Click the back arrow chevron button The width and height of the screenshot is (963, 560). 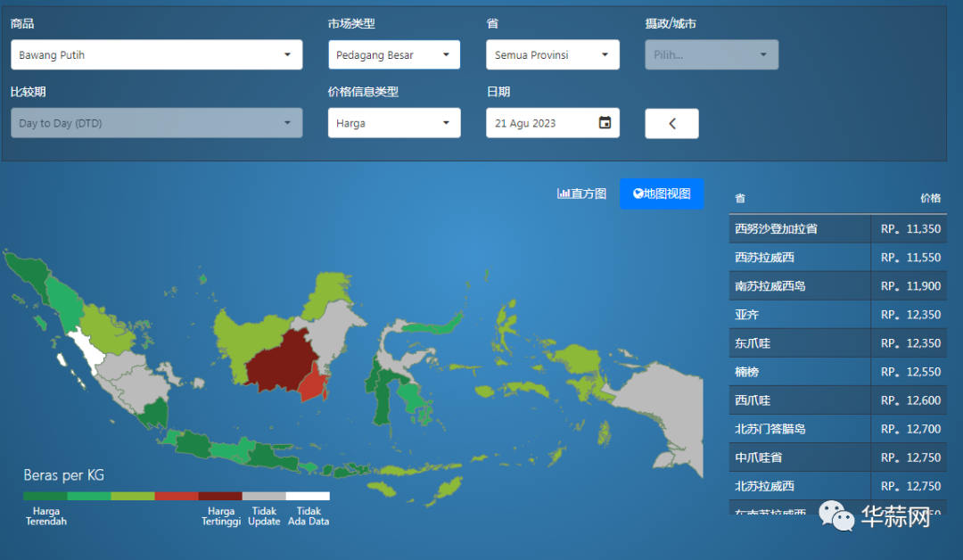coord(671,124)
